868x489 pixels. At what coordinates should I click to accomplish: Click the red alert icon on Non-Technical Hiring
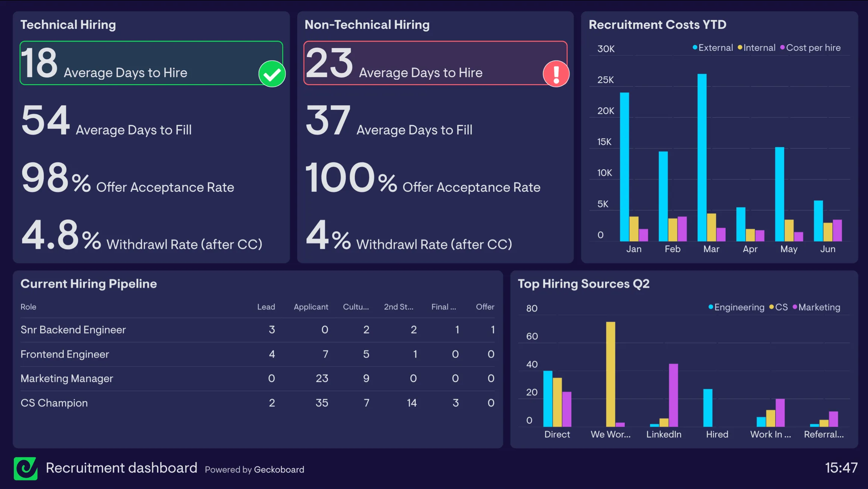pos(556,74)
